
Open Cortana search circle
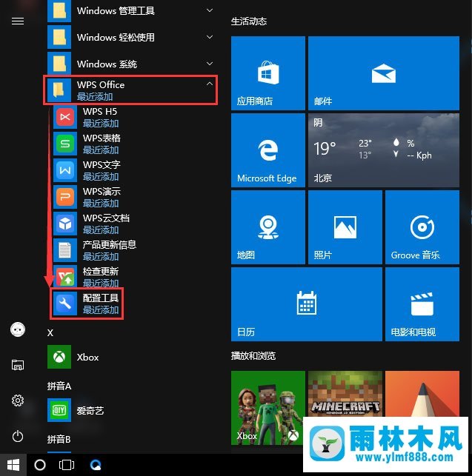(40, 465)
